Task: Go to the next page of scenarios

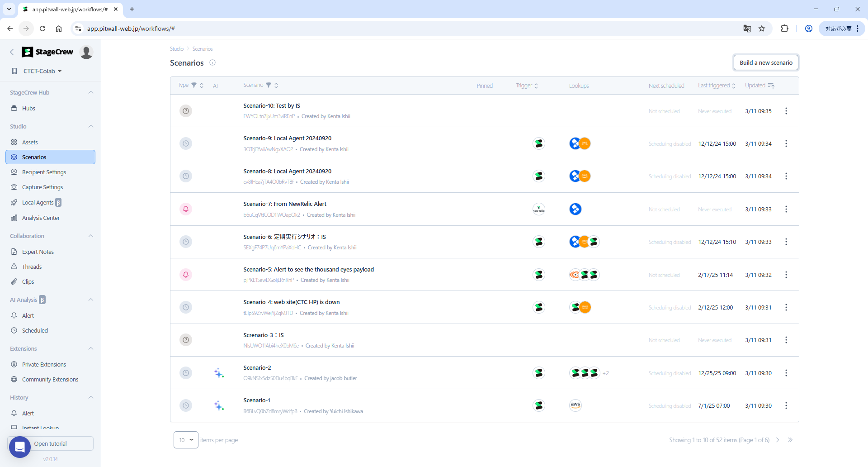Action: [777, 439]
